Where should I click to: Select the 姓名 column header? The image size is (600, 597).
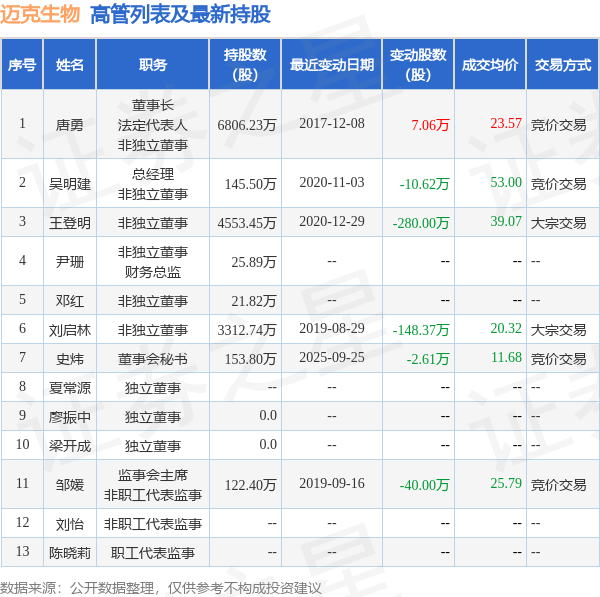point(69,65)
